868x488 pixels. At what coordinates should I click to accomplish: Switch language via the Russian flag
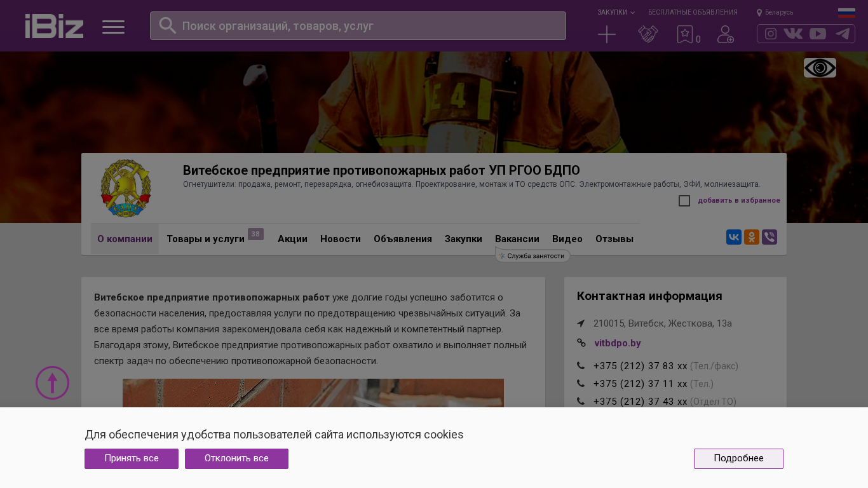[846, 13]
